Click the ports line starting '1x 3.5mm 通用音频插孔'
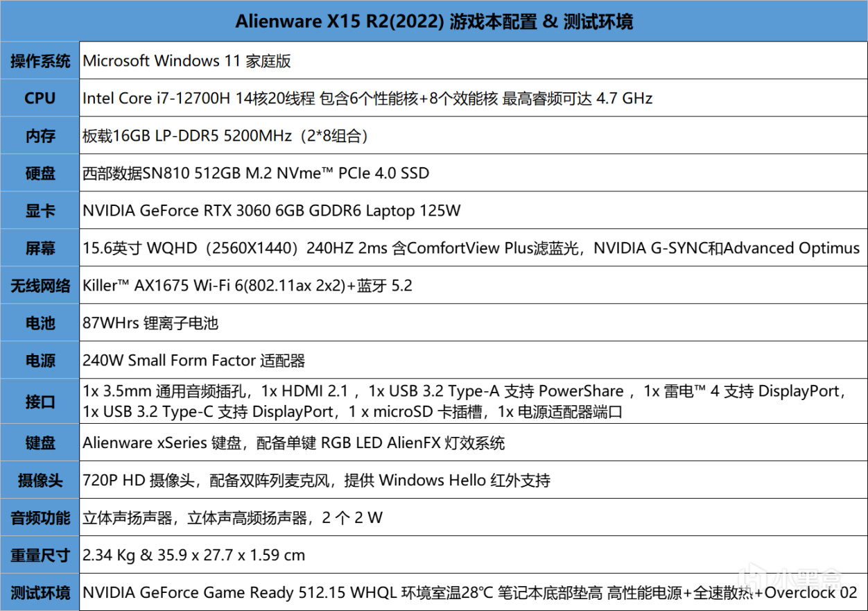 pos(465,392)
